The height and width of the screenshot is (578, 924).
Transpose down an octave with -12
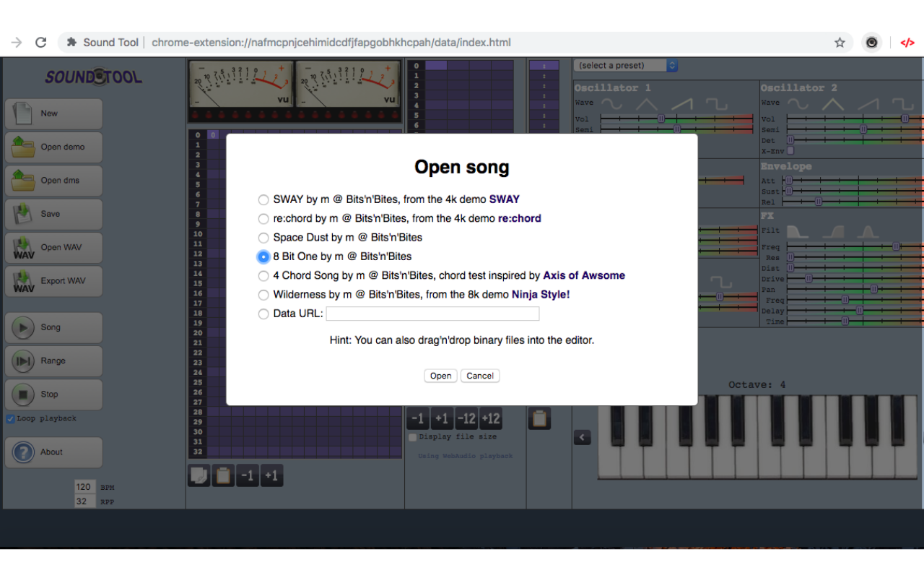tap(466, 418)
